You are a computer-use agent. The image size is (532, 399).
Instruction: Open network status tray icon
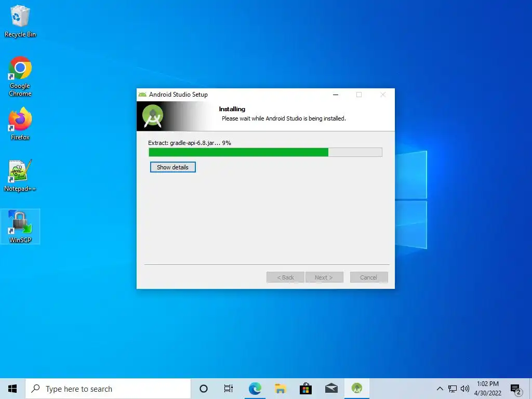tap(453, 389)
